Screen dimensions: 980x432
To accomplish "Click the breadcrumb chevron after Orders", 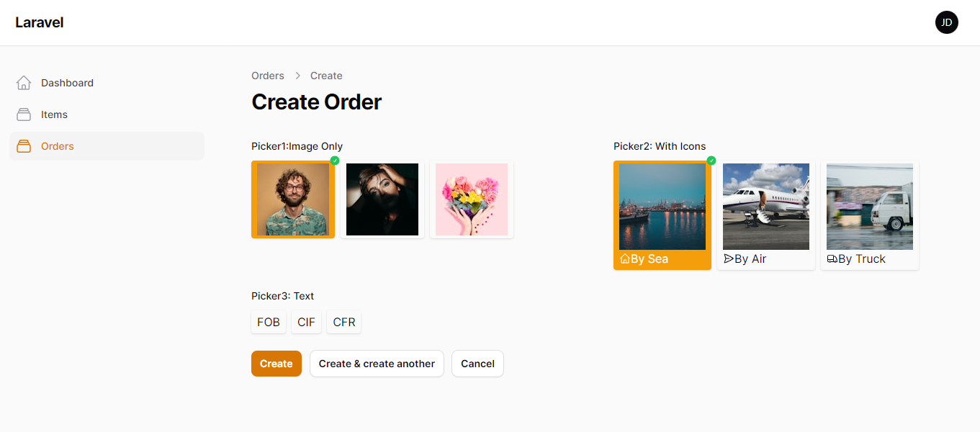I will 297,76.
